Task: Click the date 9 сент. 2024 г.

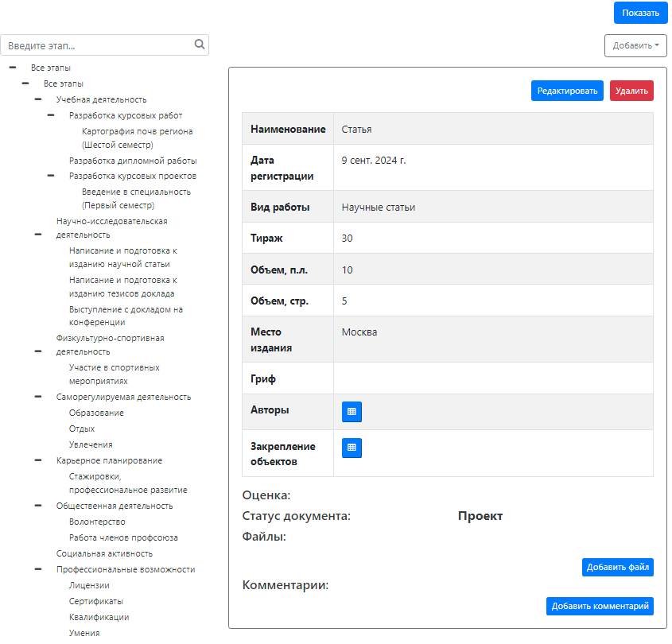Action: coord(374,161)
